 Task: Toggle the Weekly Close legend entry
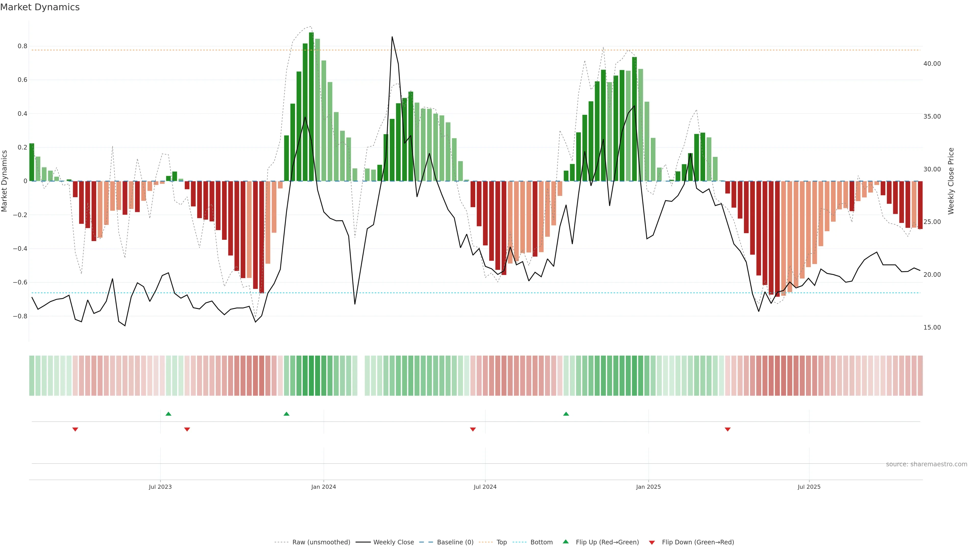coord(393,542)
